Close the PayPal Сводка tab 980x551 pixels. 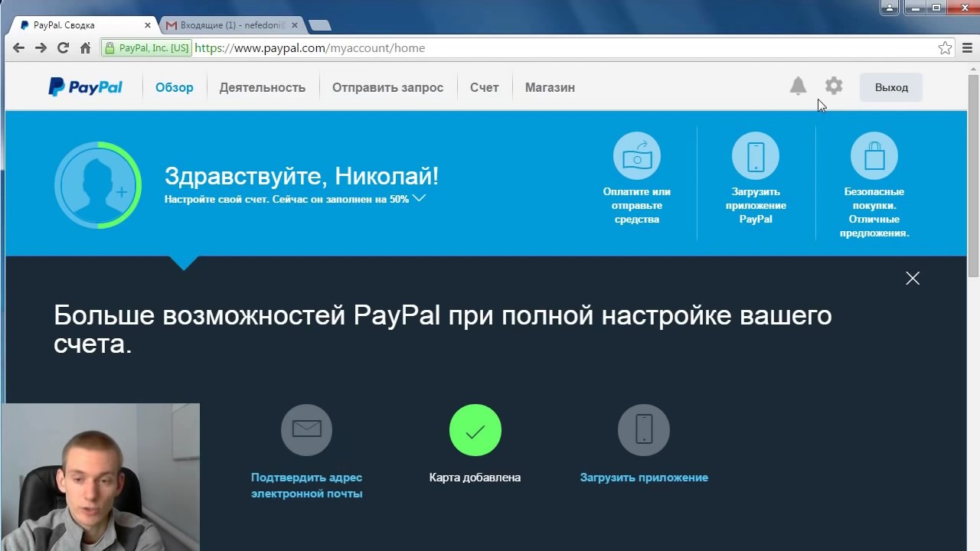pos(148,25)
